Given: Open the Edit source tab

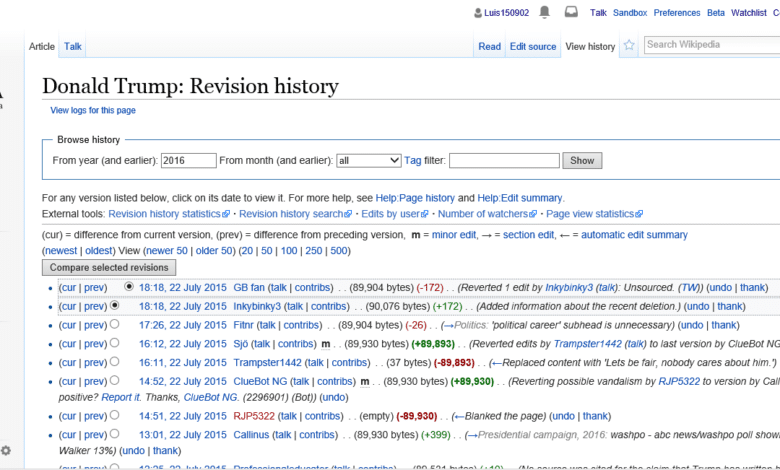Looking at the screenshot, I should (x=533, y=46).
